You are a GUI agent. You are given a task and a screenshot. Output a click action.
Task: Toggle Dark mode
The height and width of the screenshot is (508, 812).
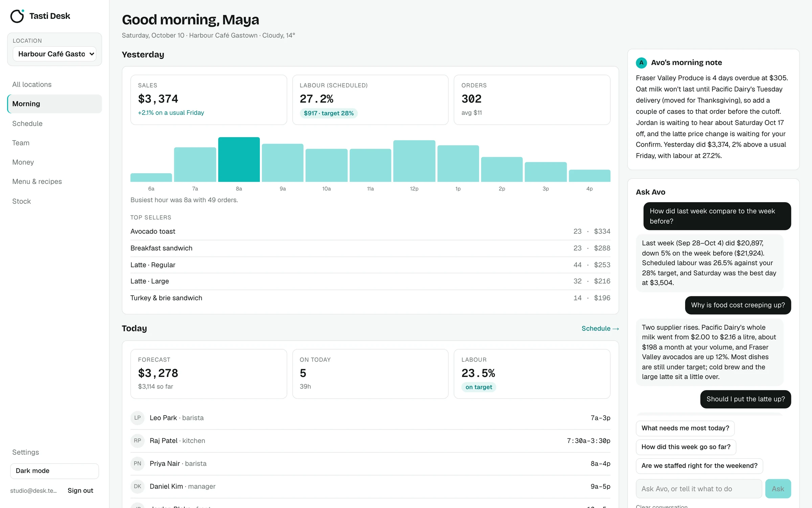(x=54, y=471)
